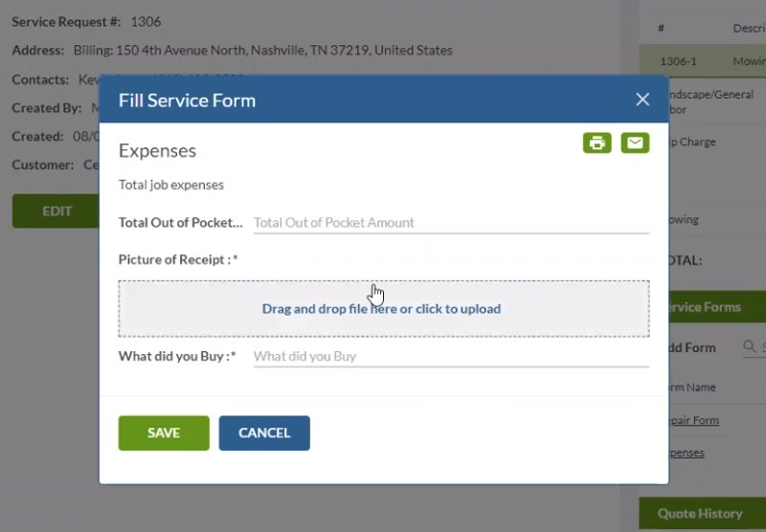Open the linked Customer name
Screen dimensions: 766x532
[x=92, y=165]
